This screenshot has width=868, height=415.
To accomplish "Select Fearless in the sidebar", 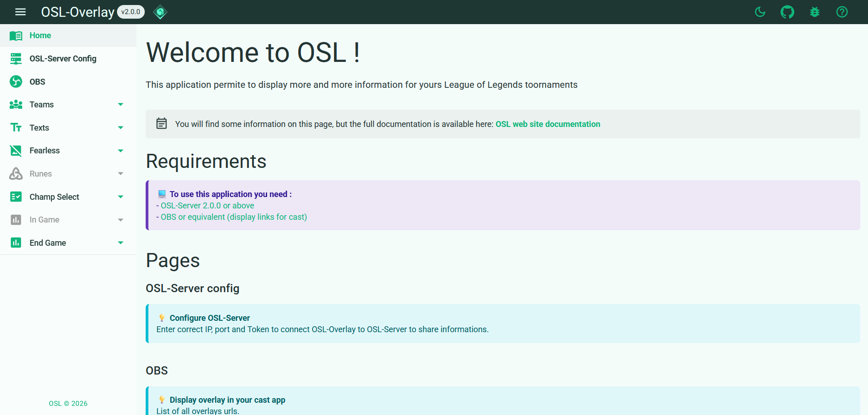I will 68,151.
